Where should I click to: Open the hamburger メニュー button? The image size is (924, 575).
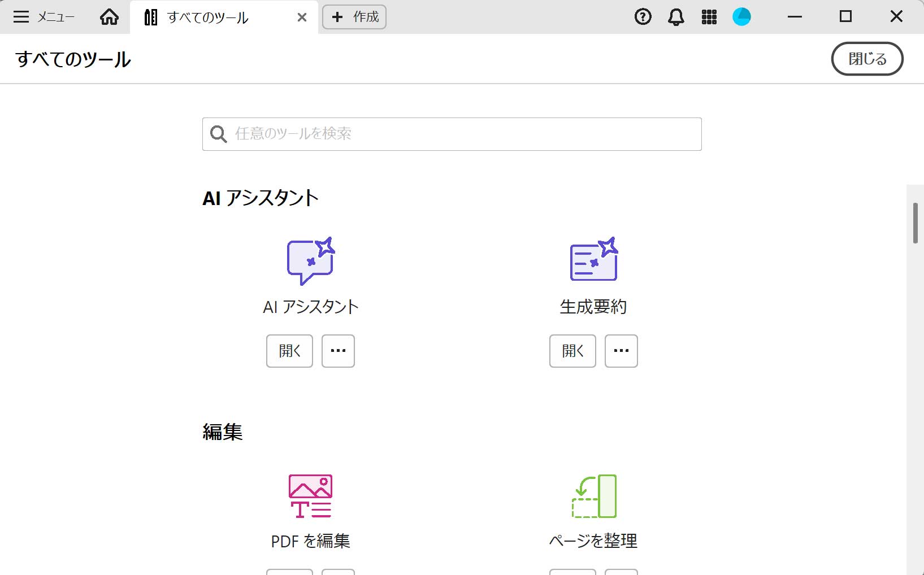(x=44, y=17)
